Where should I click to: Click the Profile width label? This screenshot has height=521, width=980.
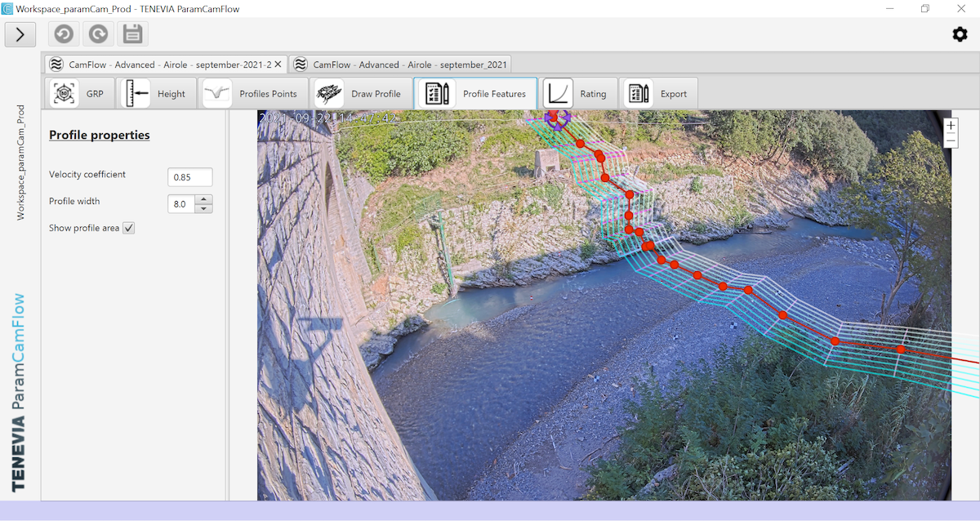[74, 201]
